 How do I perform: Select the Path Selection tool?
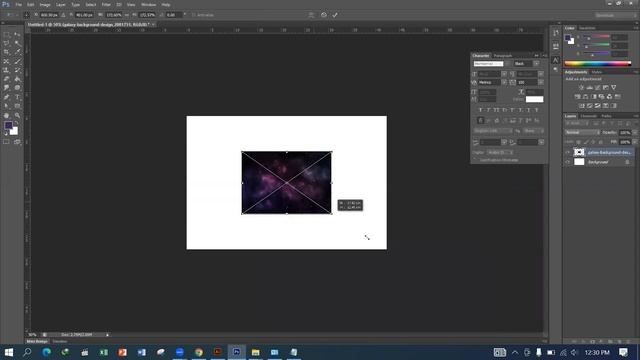pos(7,106)
